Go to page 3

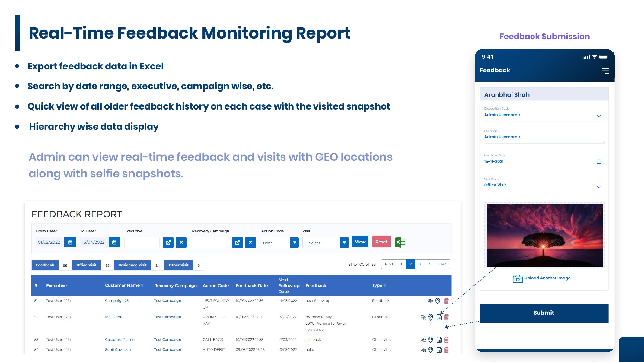(420, 264)
